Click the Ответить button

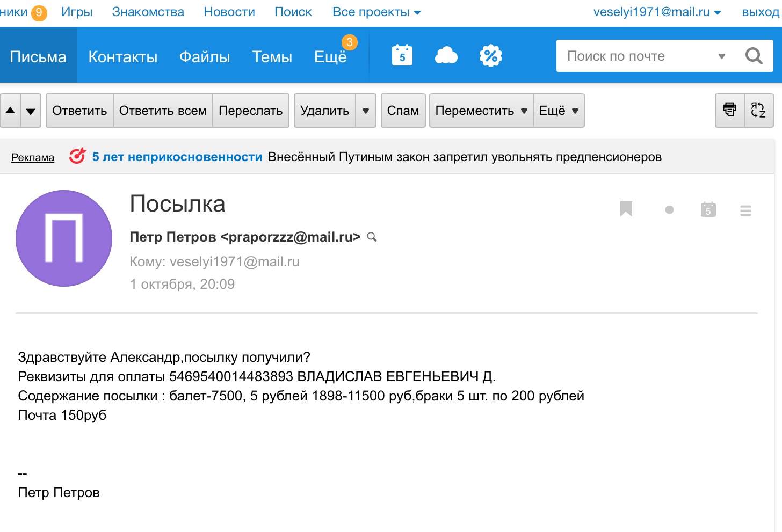pos(79,111)
